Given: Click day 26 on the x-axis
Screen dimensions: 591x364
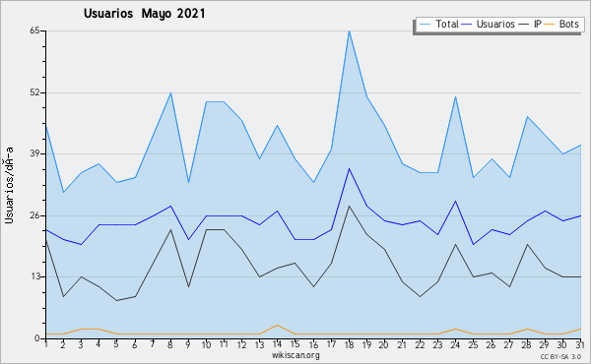Looking at the screenshot, I should tap(492, 344).
